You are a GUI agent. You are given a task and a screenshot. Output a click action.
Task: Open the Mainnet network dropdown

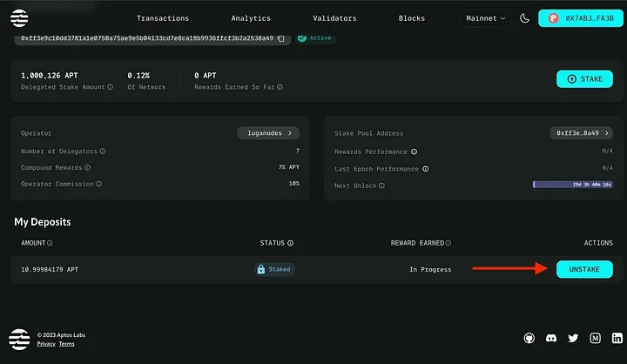pyautogui.click(x=485, y=18)
